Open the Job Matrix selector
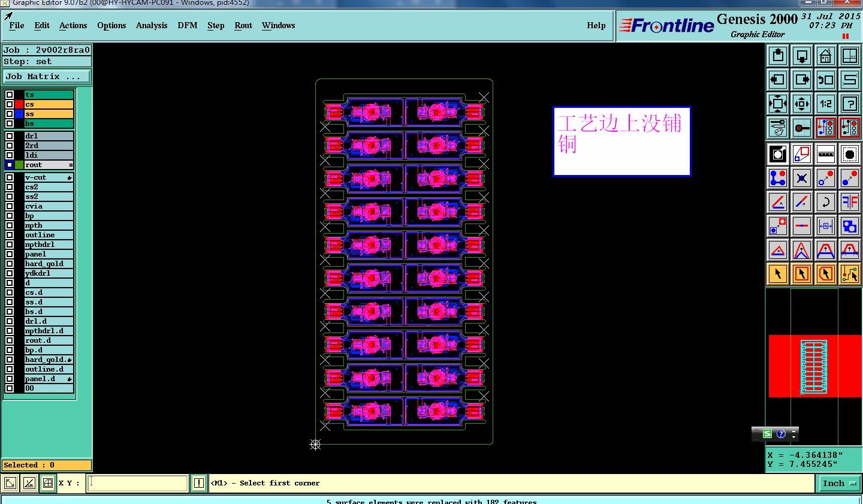The width and height of the screenshot is (863, 504). point(47,77)
